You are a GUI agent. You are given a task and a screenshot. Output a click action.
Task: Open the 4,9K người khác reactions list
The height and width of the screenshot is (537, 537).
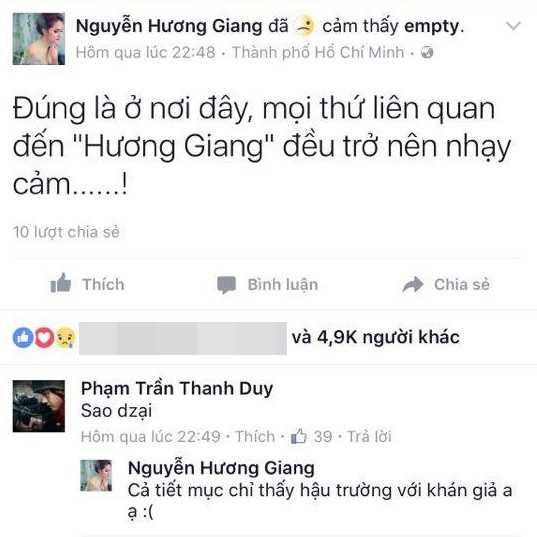(375, 337)
